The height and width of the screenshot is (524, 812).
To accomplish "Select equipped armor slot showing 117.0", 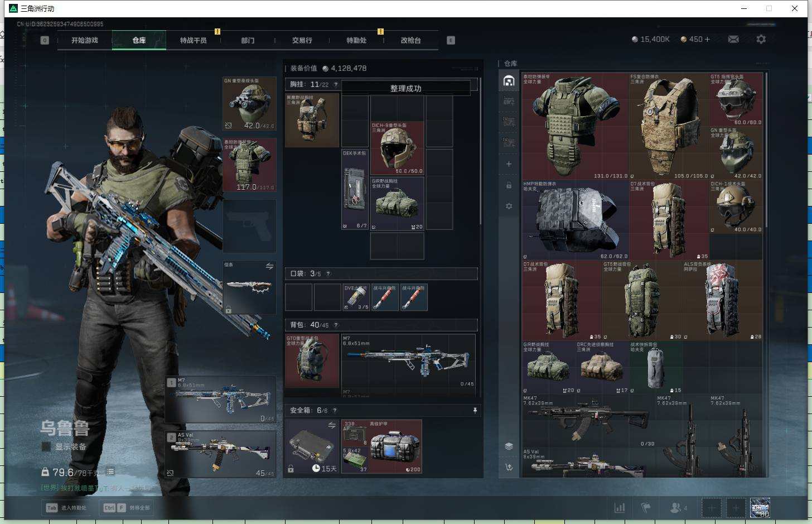I will 249,165.
